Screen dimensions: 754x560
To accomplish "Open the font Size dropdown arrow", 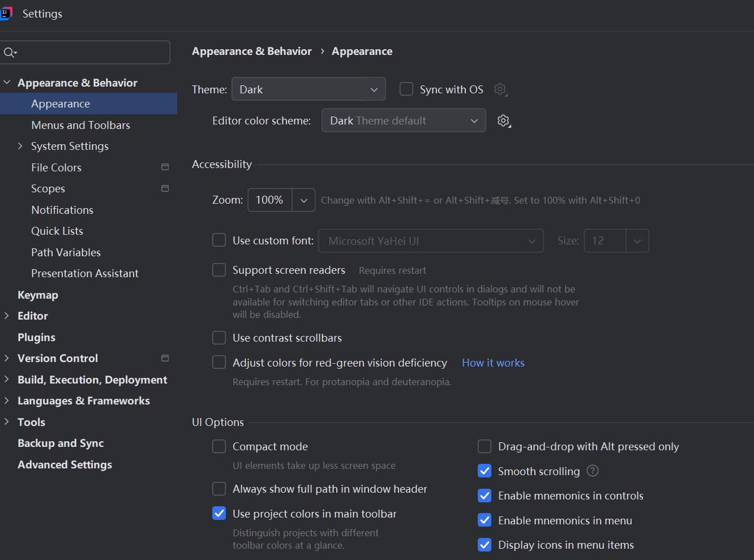I will [637, 241].
